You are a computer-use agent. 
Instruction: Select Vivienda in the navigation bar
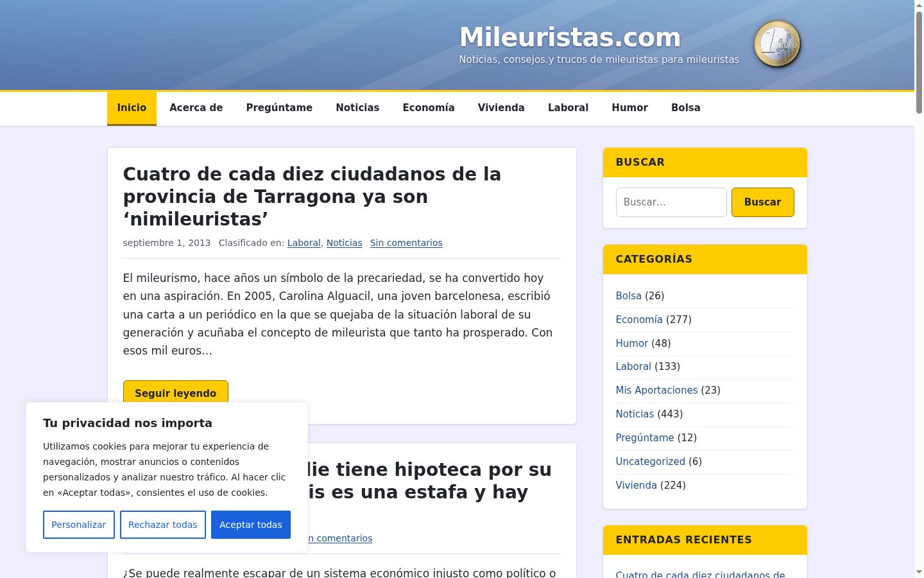[501, 108]
